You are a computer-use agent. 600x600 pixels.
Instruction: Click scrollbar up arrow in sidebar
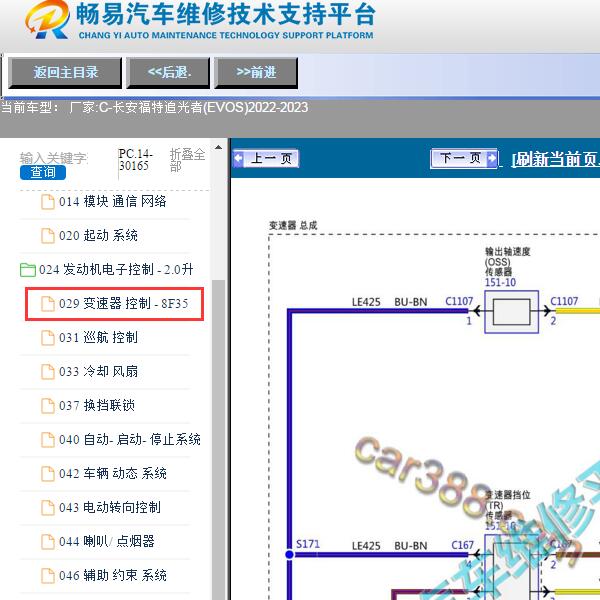coord(218,147)
